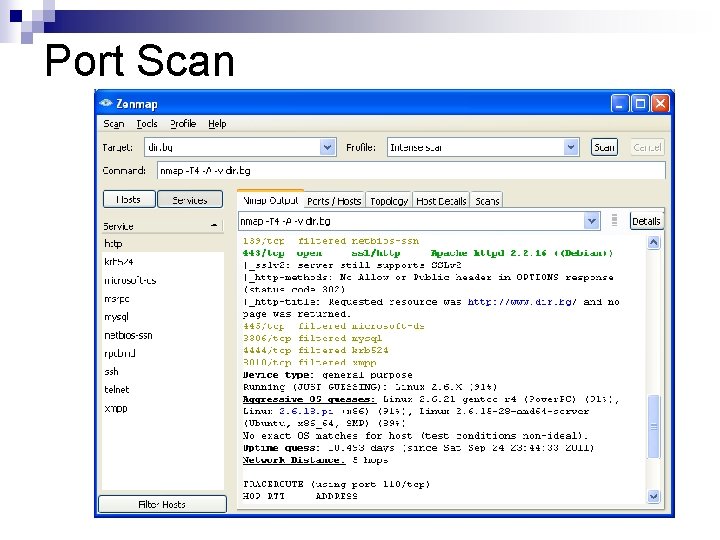720x540 pixels.
Task: Select mysql in the service list
Action: tap(163, 317)
